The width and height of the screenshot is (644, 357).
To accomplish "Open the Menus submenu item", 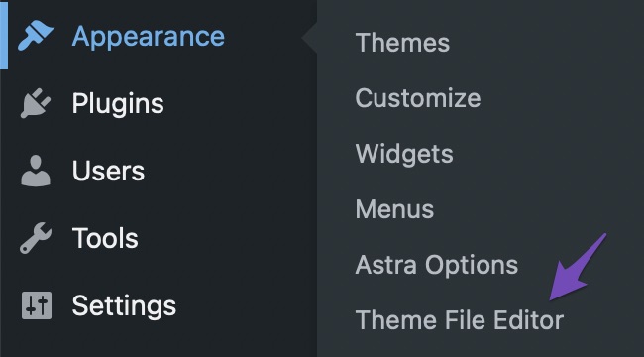I will click(394, 209).
